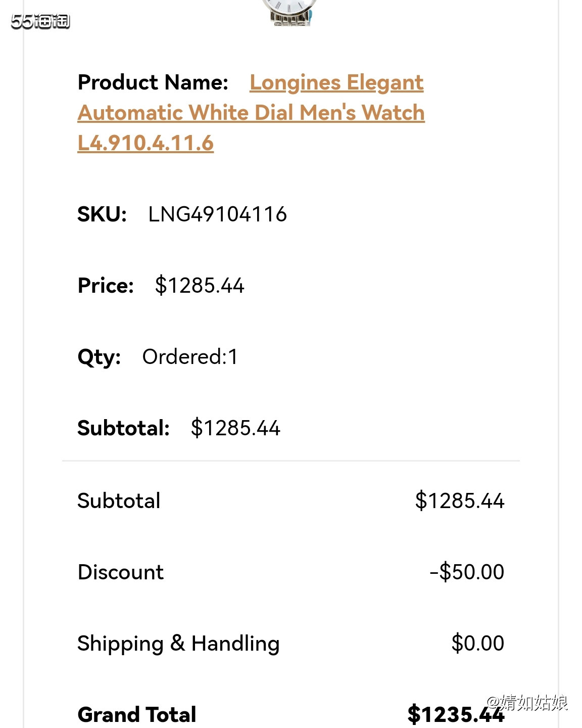Click the bold Subtotal label in item details

coord(123,428)
